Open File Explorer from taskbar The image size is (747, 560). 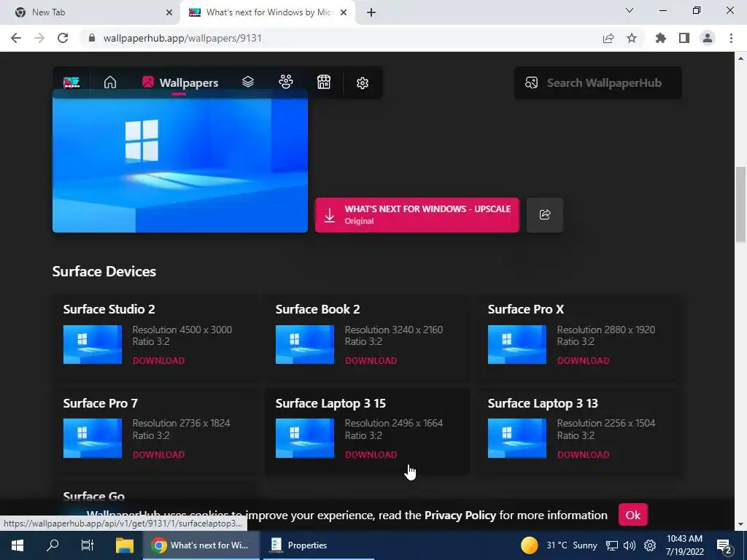pos(124,545)
